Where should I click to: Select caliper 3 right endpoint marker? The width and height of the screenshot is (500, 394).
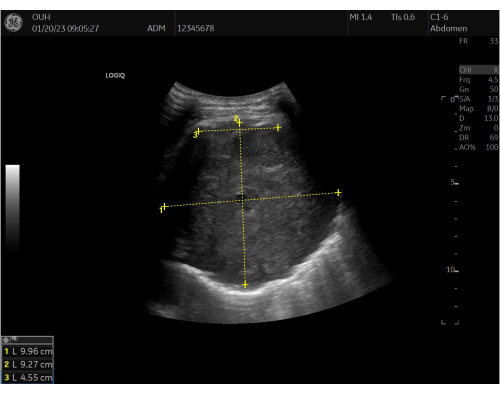tap(278, 127)
